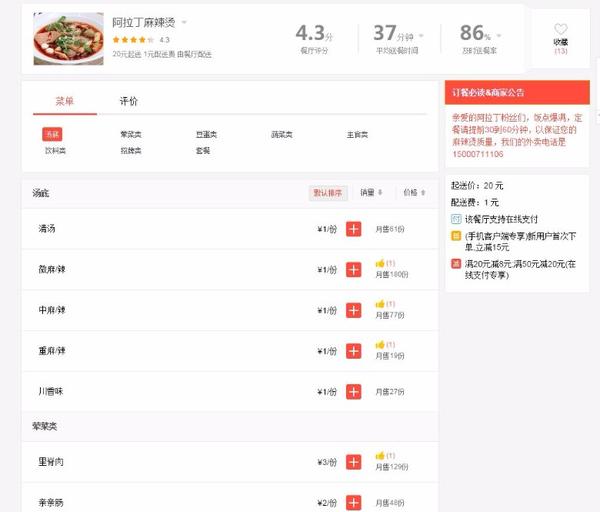Sort dishes by 价格

414,192
